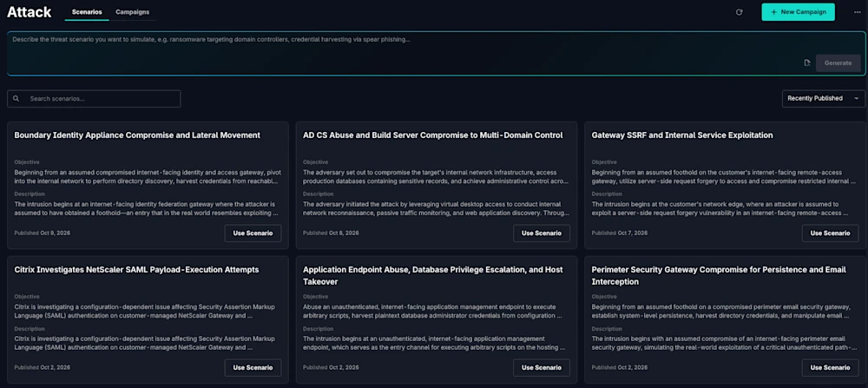Open Boundary Identity Appliance Compromise title

pyautogui.click(x=137, y=135)
